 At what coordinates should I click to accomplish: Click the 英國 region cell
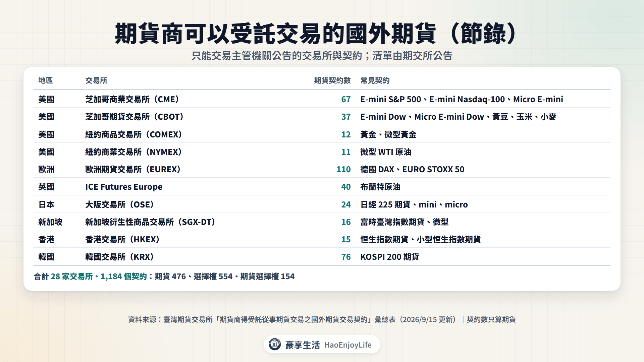pos(46,187)
